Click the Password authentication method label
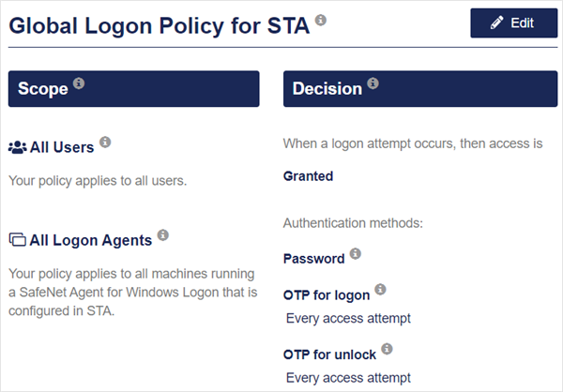Viewport: 563px width, 392px height. (x=313, y=258)
